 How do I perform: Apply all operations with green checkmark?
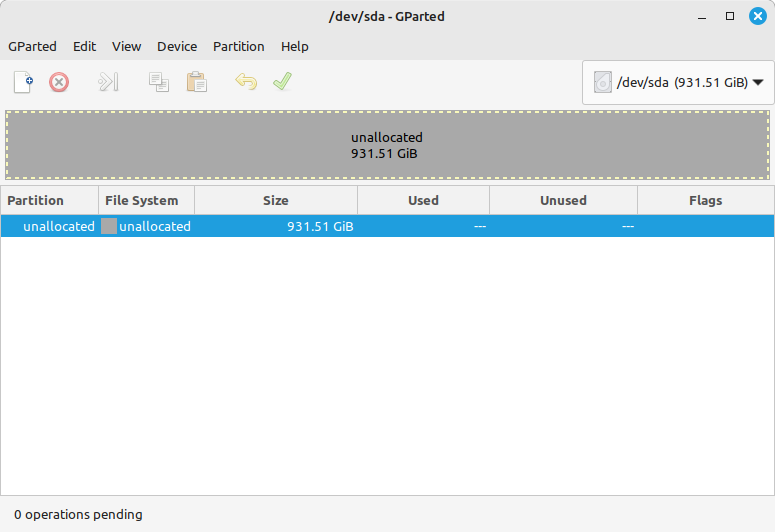point(282,82)
